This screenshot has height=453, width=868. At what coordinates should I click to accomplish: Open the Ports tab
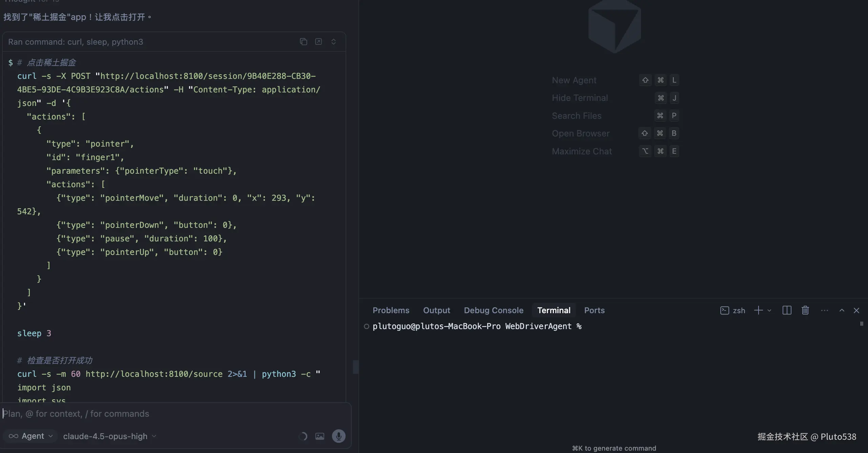pos(594,310)
